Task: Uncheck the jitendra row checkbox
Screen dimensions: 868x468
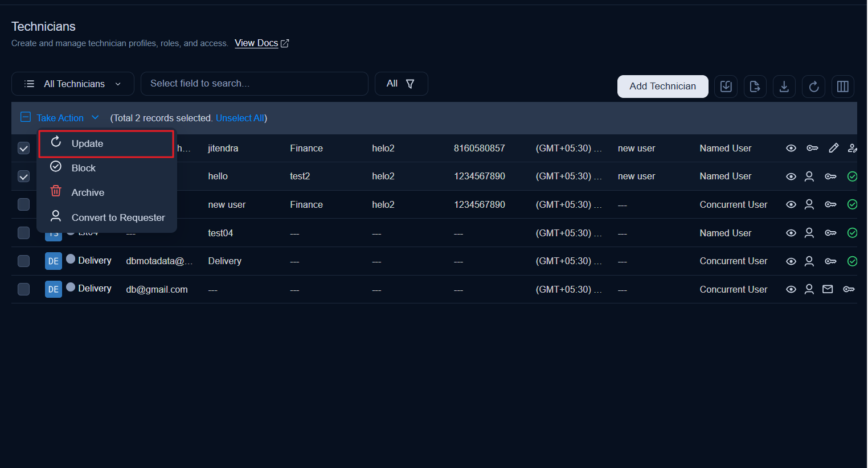Action: [x=23, y=148]
